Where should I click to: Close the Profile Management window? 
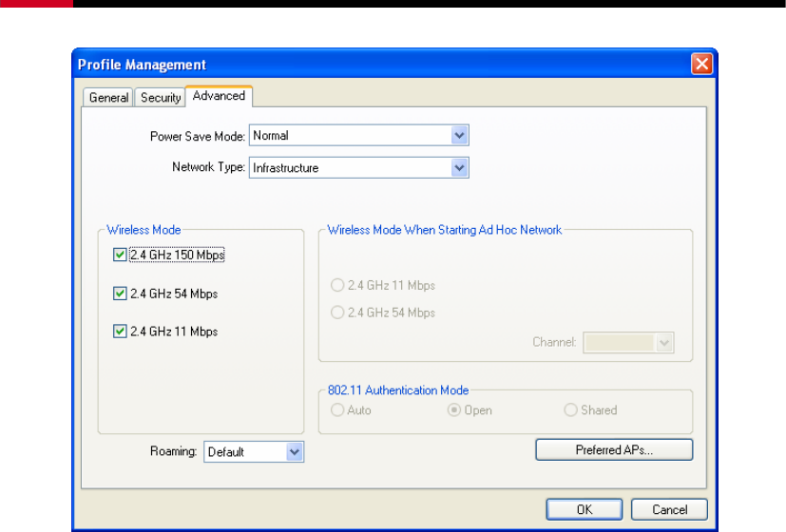[x=701, y=64]
